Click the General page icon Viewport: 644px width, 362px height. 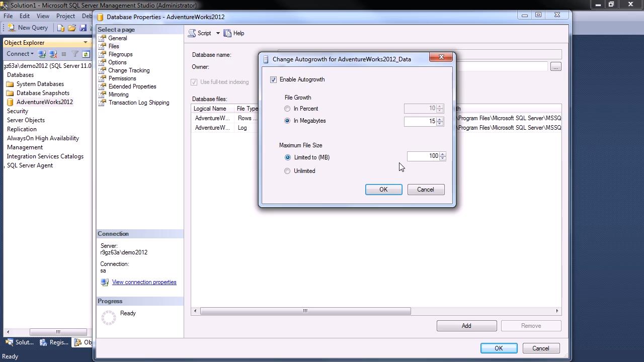pos(102,38)
